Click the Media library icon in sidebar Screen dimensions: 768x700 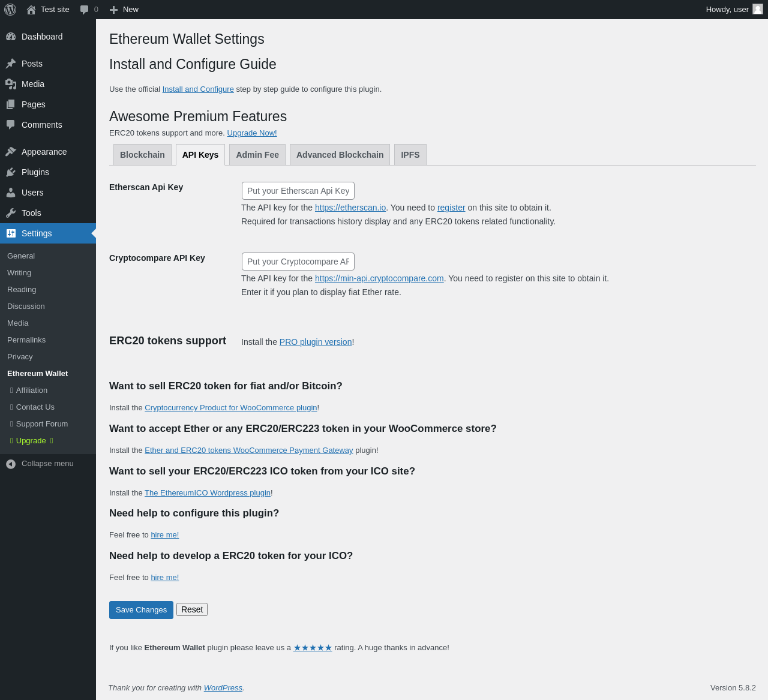(11, 84)
